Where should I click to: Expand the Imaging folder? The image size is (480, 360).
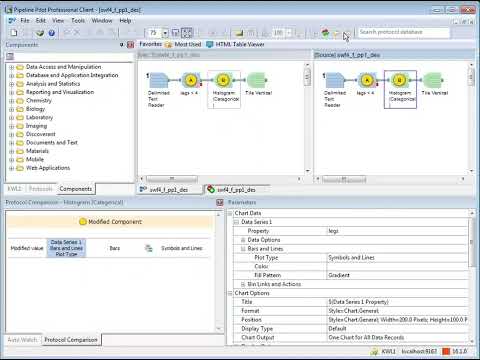pyautogui.click(x=11, y=126)
